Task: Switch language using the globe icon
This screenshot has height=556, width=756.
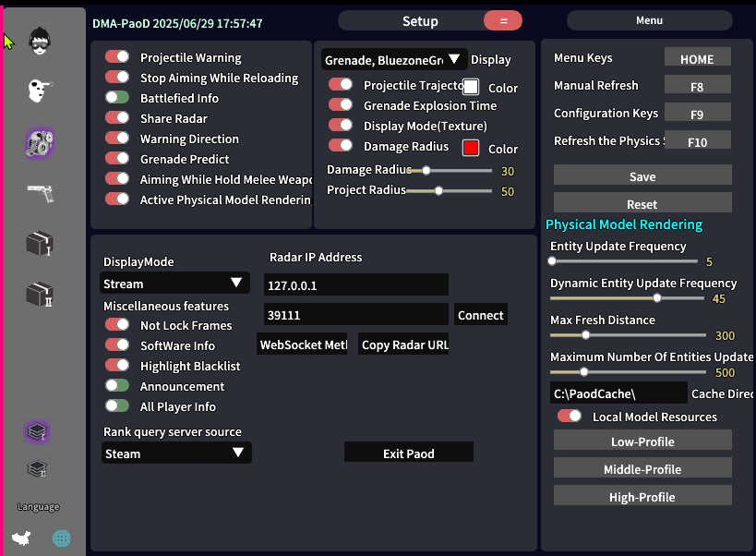Action: tap(61, 538)
